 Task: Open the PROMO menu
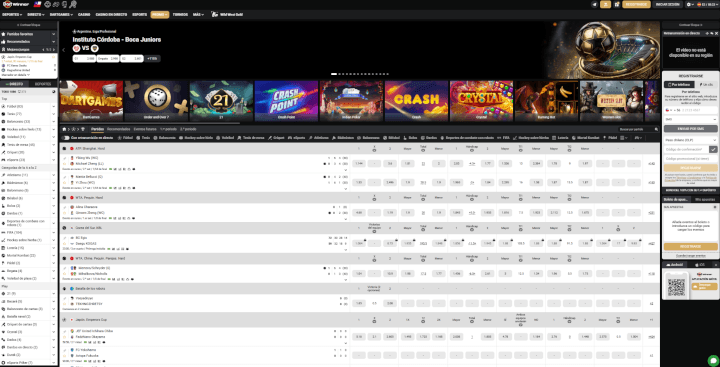tap(159, 15)
